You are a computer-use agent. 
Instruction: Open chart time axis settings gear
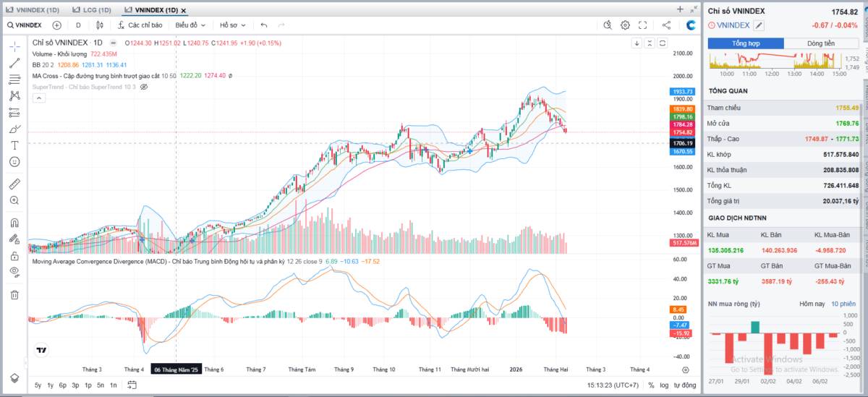pyautogui.click(x=686, y=370)
